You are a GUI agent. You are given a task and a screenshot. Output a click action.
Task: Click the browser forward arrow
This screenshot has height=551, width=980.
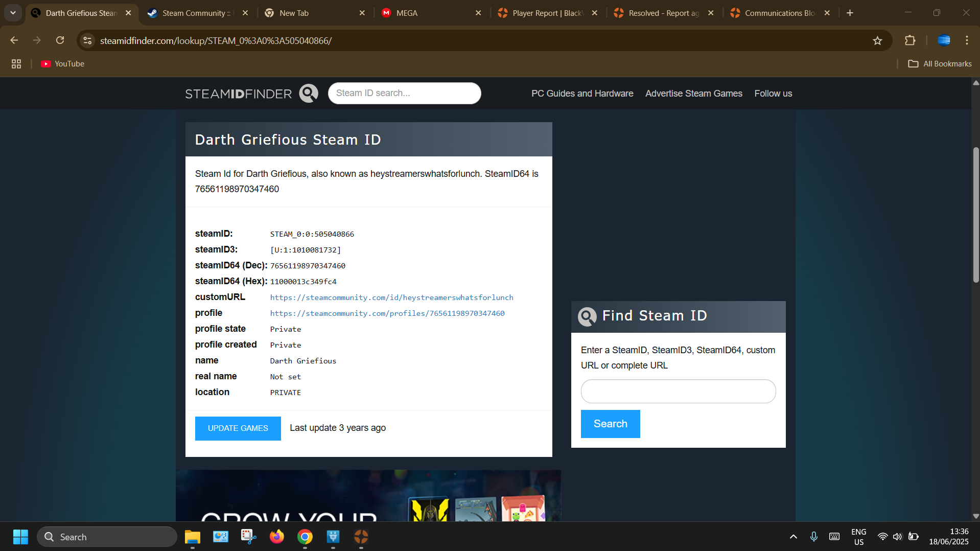(37, 40)
